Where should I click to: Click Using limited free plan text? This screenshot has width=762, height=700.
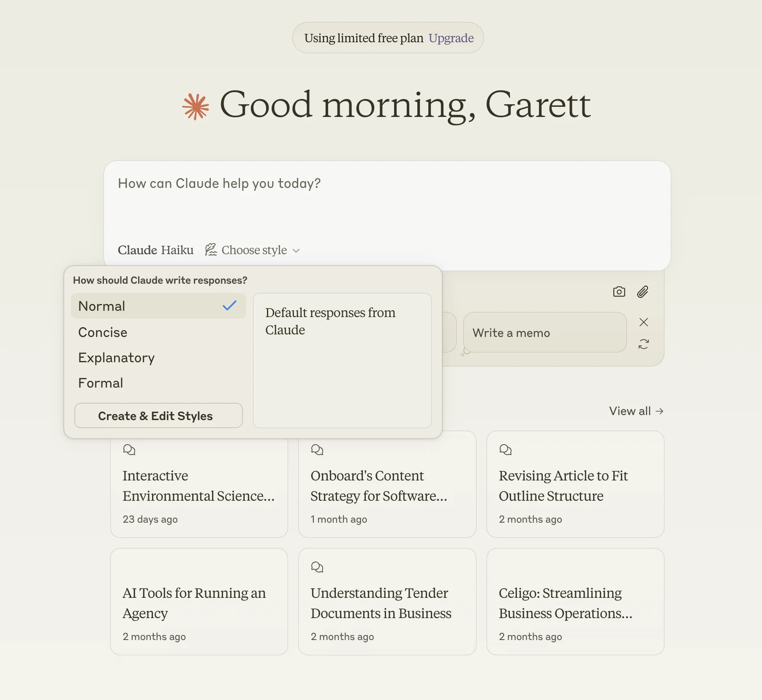pos(364,38)
